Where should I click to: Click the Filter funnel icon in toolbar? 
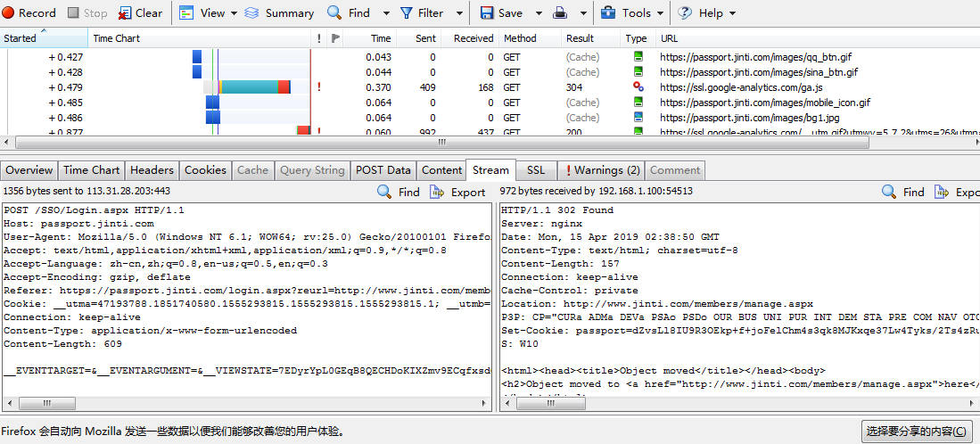pos(407,13)
